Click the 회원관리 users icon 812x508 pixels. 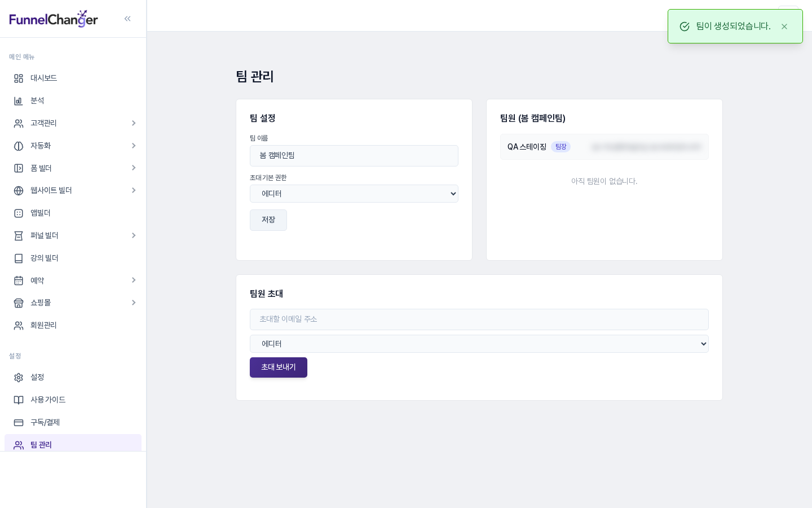point(19,326)
